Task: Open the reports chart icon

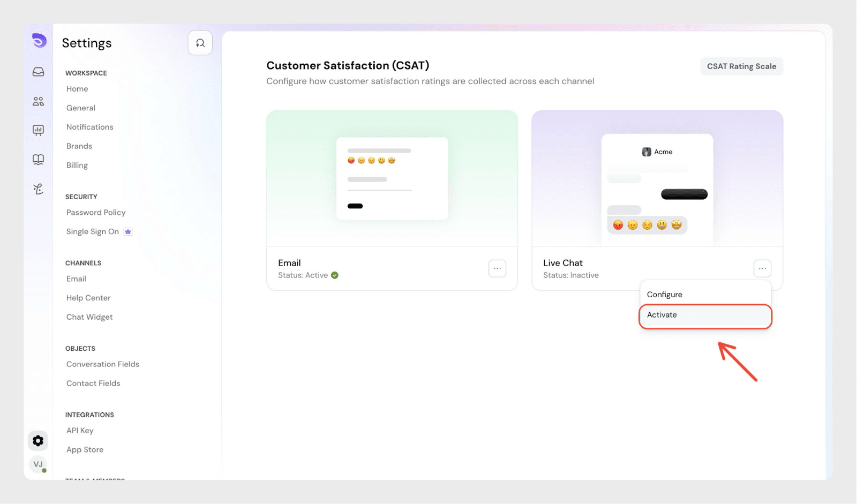Action: [x=38, y=130]
